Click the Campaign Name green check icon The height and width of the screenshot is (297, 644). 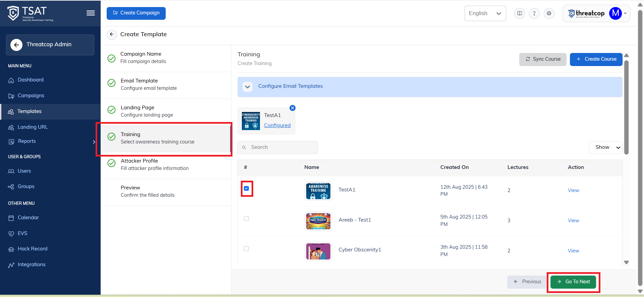click(x=111, y=58)
